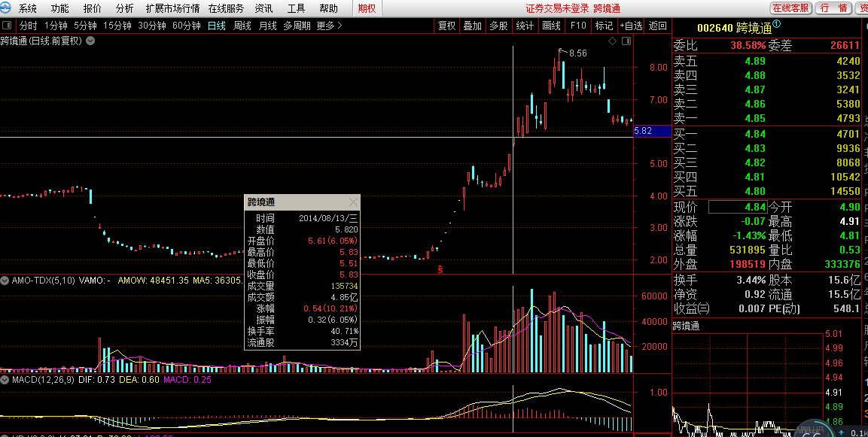Image resolution: width=868 pixels, height=437 pixels.
Task: Add the stock via +自选
Action: pyautogui.click(x=631, y=26)
